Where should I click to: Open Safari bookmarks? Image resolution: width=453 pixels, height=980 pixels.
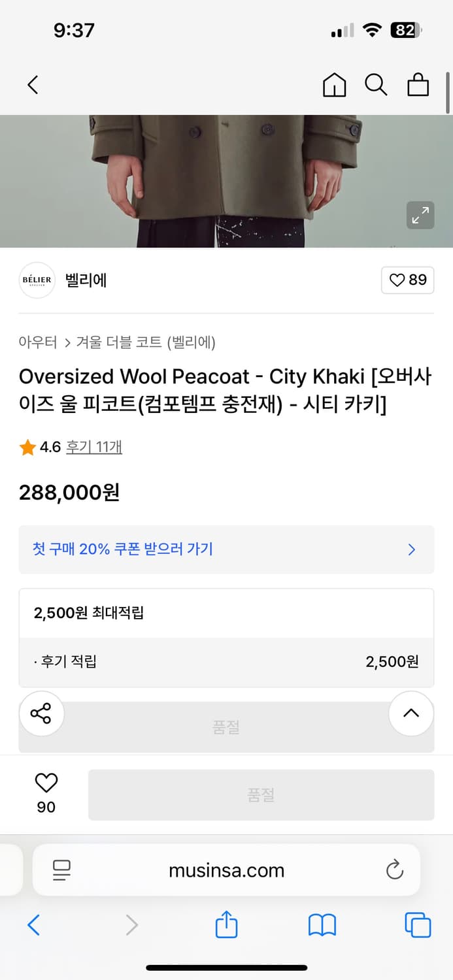tap(322, 925)
